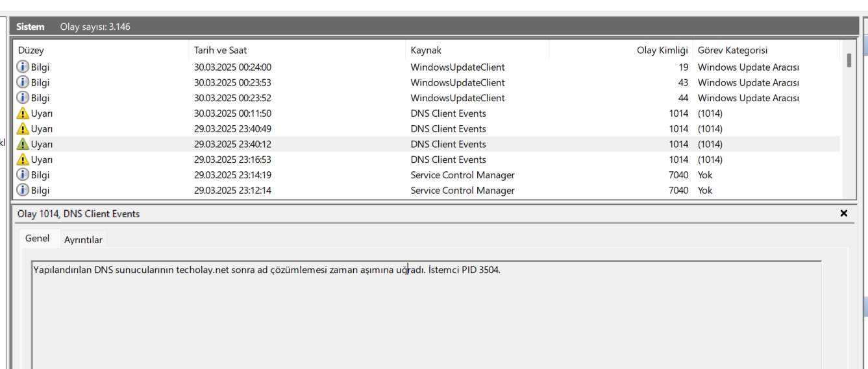Select date cell 29.03.2025 23:16:53
The image size is (868, 369).
232,160
